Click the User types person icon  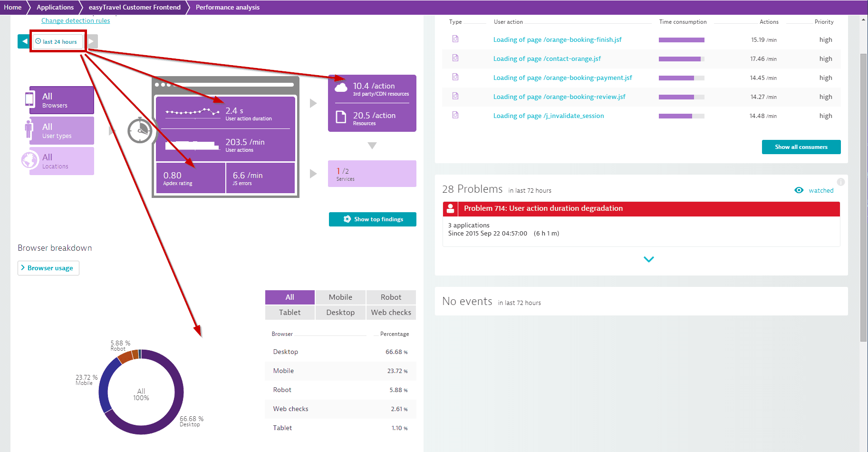(x=29, y=129)
